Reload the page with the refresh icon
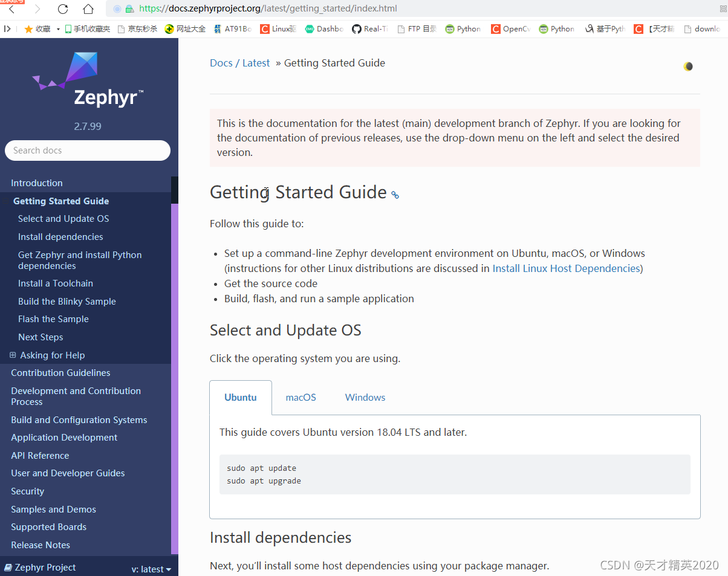The height and width of the screenshot is (576, 728). [63, 9]
